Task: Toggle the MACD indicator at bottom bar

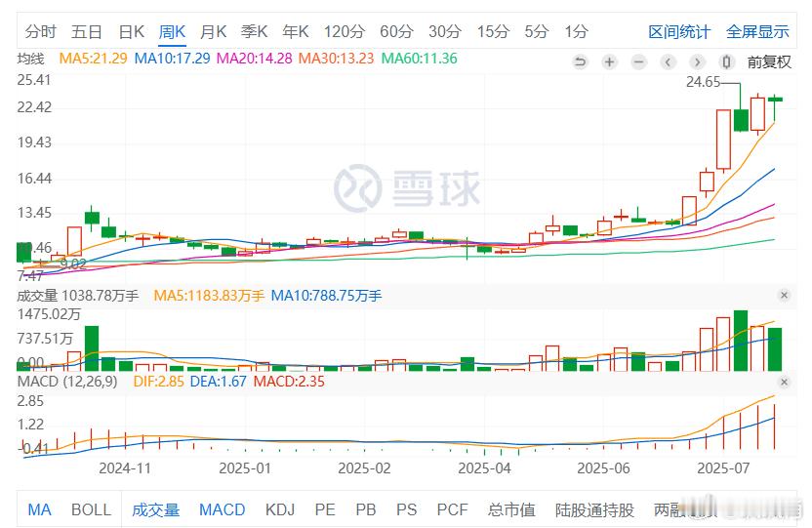Action: tap(223, 509)
